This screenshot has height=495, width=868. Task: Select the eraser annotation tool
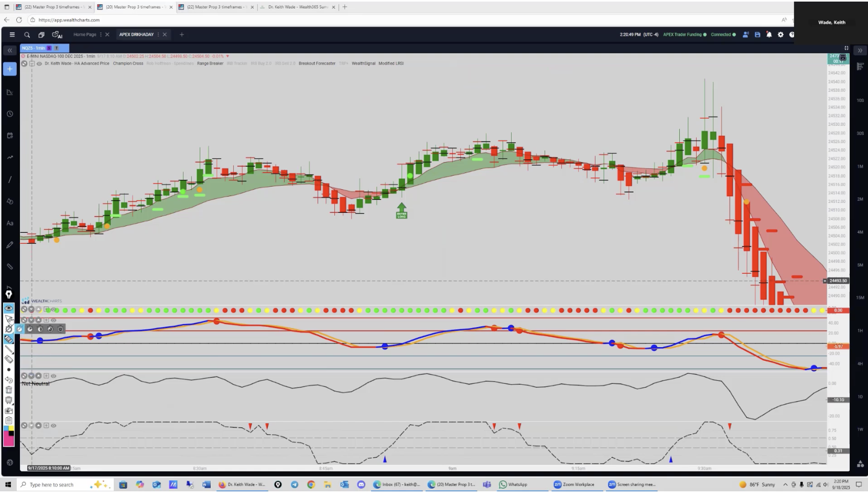coord(9,359)
